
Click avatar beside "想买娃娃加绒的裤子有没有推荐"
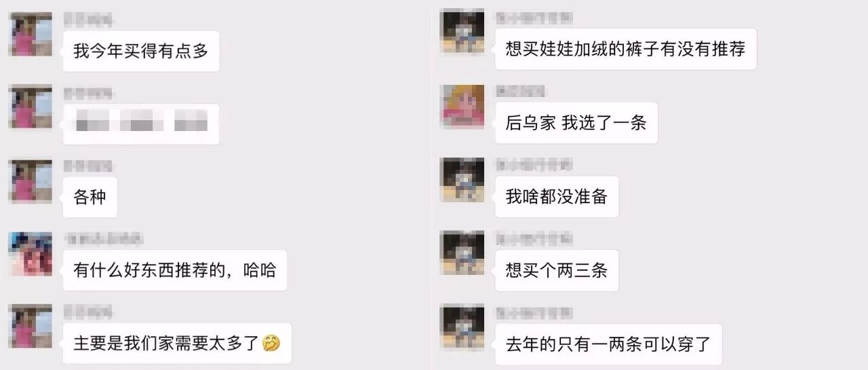coord(462,31)
